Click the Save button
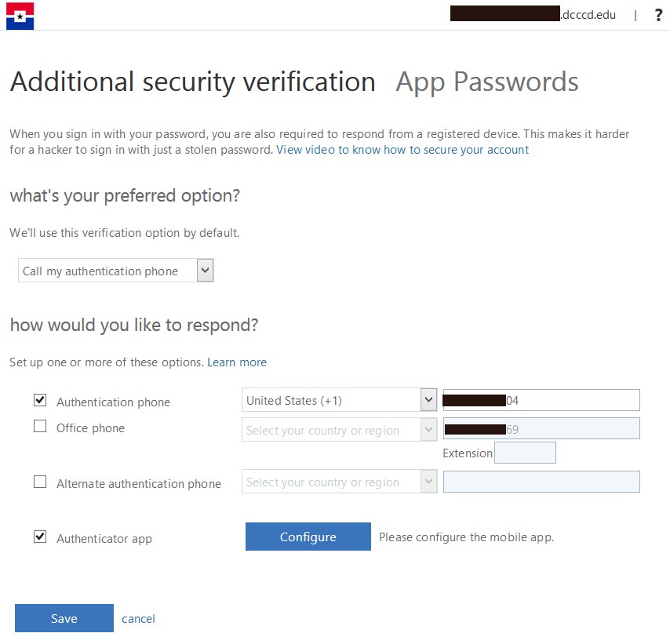The height and width of the screenshot is (644, 670). (x=64, y=618)
